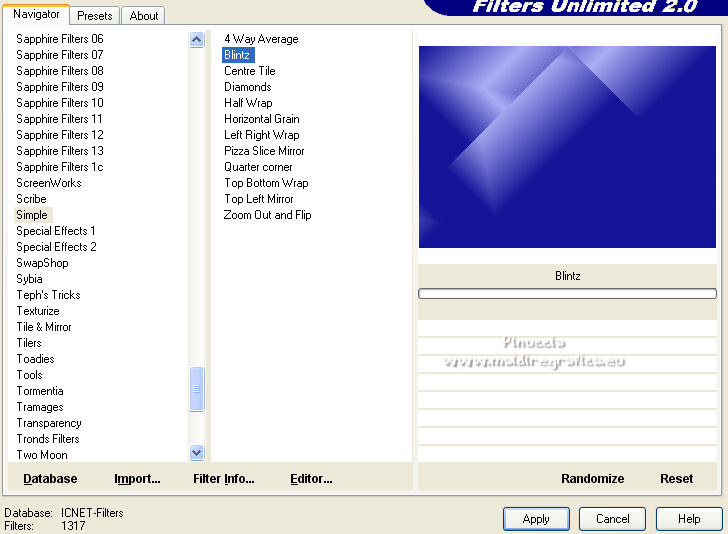Select the Navigator tab
Image resolution: width=728 pixels, height=534 pixels.
click(36, 14)
